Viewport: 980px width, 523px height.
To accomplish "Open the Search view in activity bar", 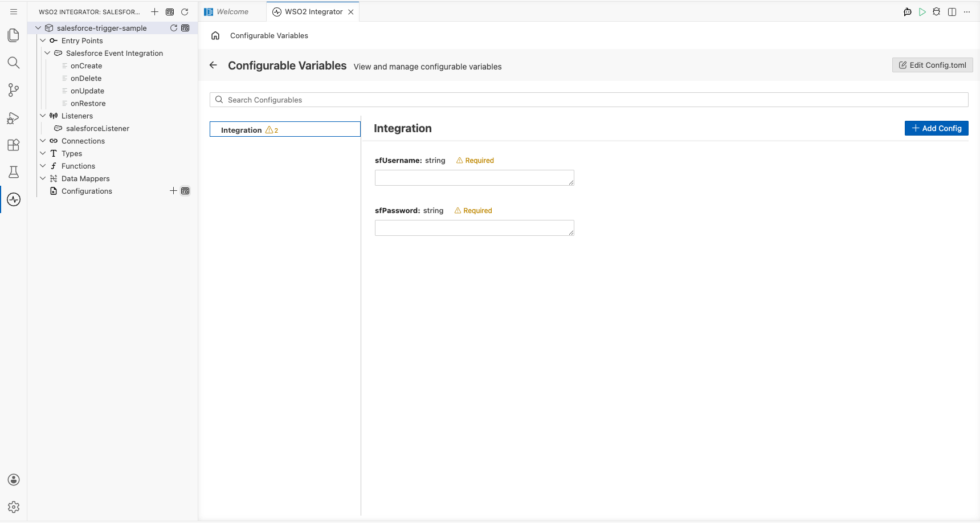I will (14, 63).
